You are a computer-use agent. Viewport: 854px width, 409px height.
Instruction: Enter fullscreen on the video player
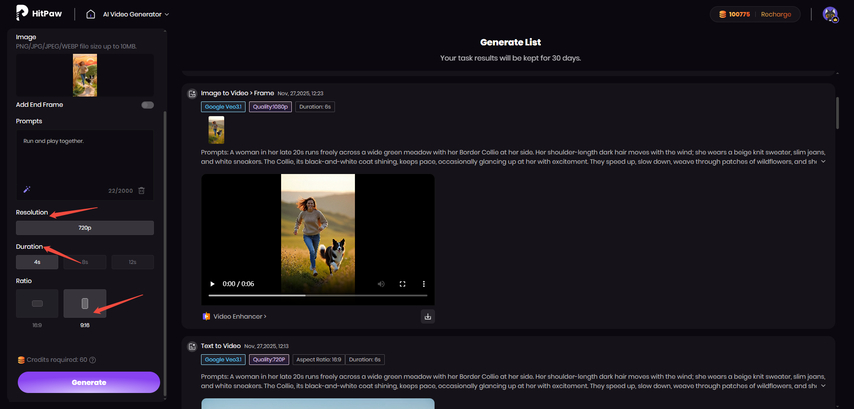click(403, 284)
